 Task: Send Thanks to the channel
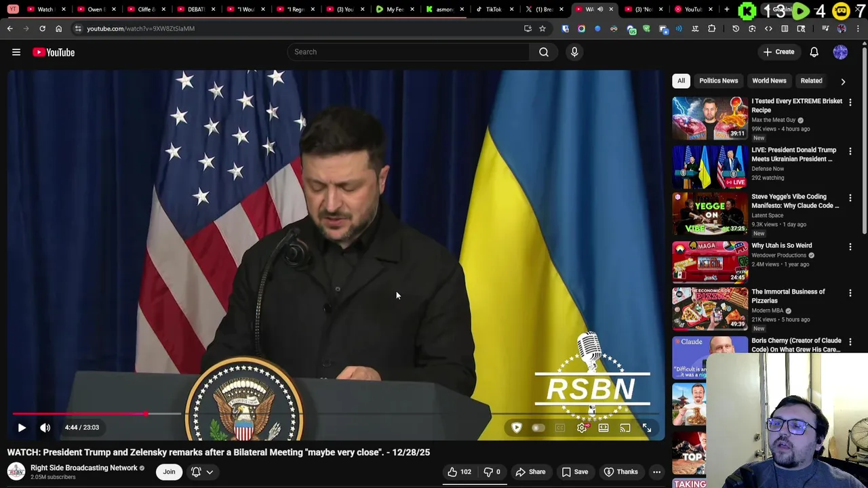[x=620, y=472]
